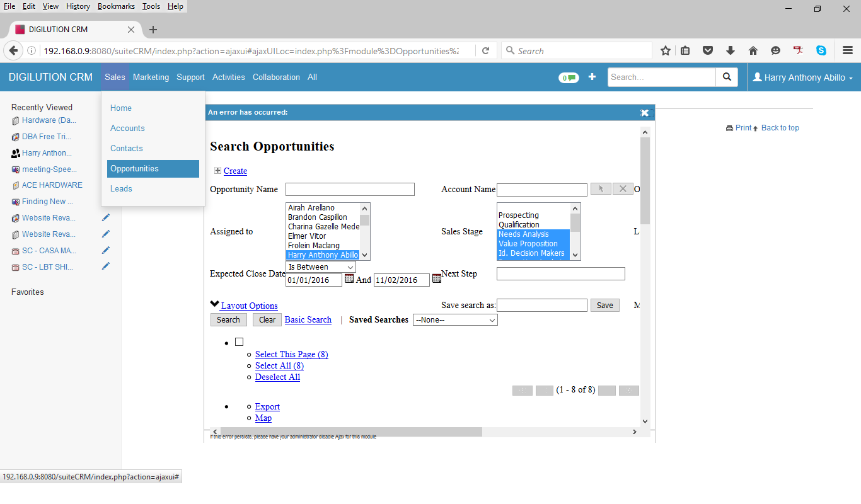Click the Opportunity Name input field
Image resolution: width=861 pixels, height=504 pixels.
[350, 190]
